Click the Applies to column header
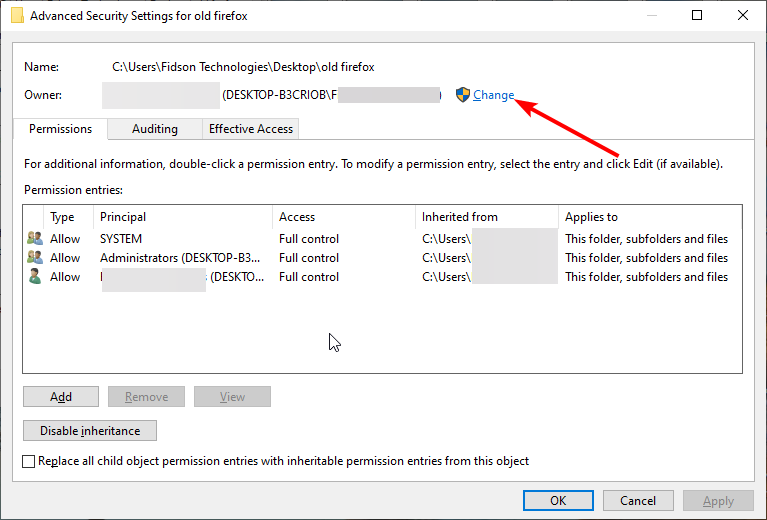This screenshot has width=767, height=520. coord(650,217)
